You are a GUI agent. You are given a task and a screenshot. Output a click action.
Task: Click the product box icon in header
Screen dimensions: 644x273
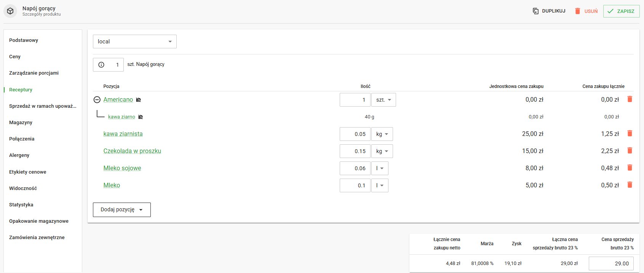pyautogui.click(x=10, y=11)
